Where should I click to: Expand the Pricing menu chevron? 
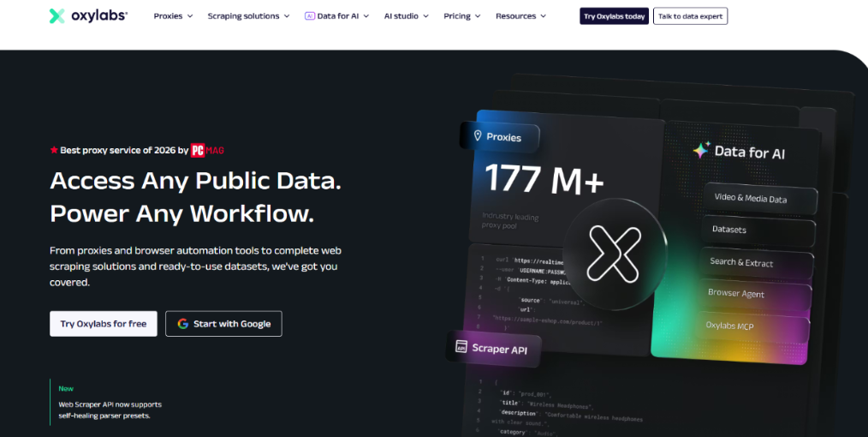(x=477, y=16)
